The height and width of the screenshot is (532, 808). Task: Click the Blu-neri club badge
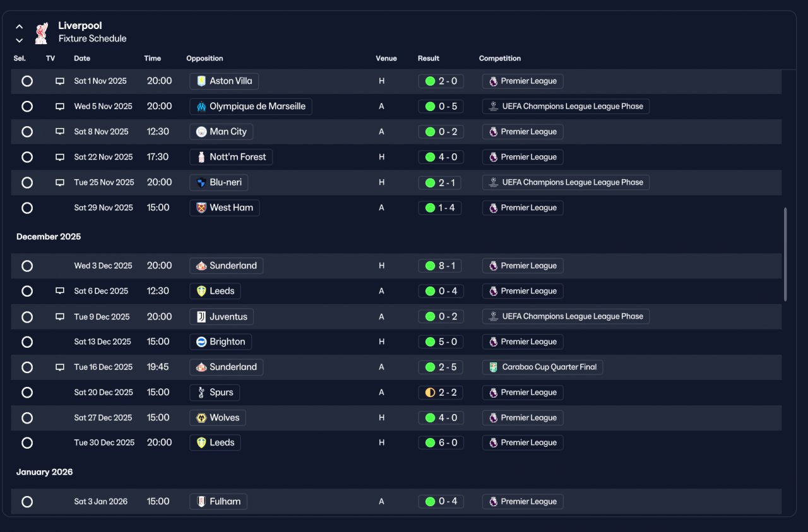tap(201, 182)
